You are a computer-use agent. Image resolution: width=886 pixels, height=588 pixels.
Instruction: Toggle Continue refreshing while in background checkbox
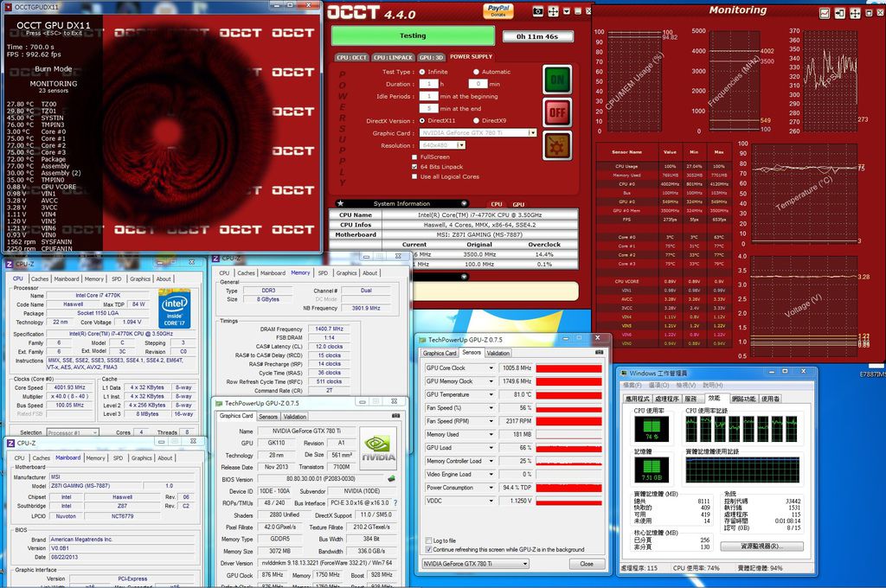pos(428,549)
